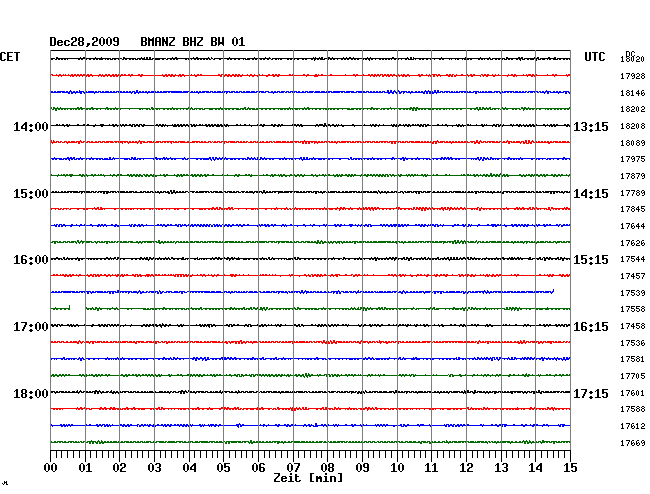650x494 pixels.
Task: Click the axis title "Zeit [min]"
Action: tap(308, 478)
